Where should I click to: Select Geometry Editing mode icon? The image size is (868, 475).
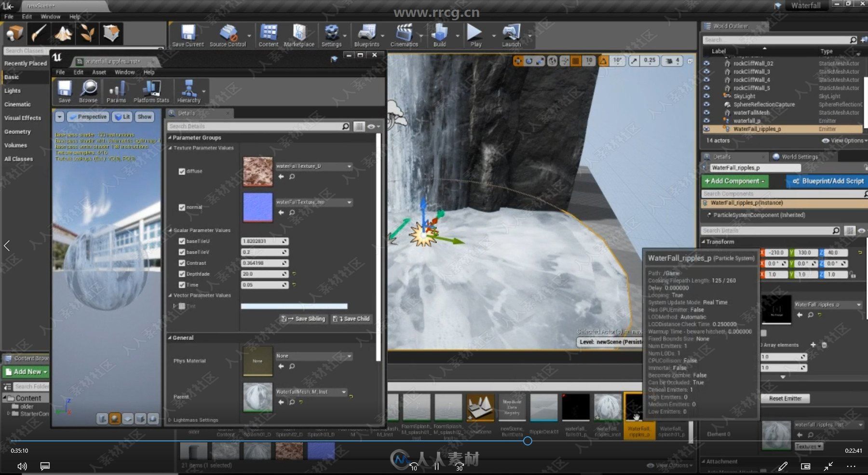[x=111, y=33]
